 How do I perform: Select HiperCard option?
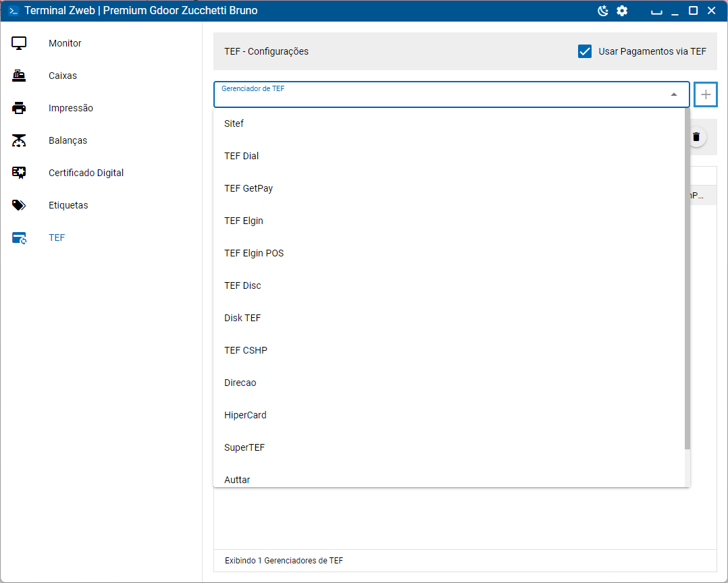tap(449, 415)
